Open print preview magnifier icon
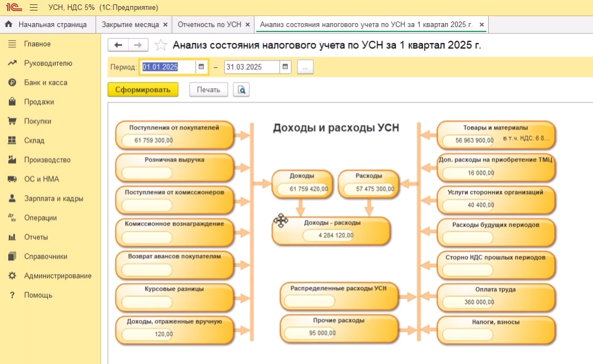Viewport: 593px width, 364px height. 241,90
